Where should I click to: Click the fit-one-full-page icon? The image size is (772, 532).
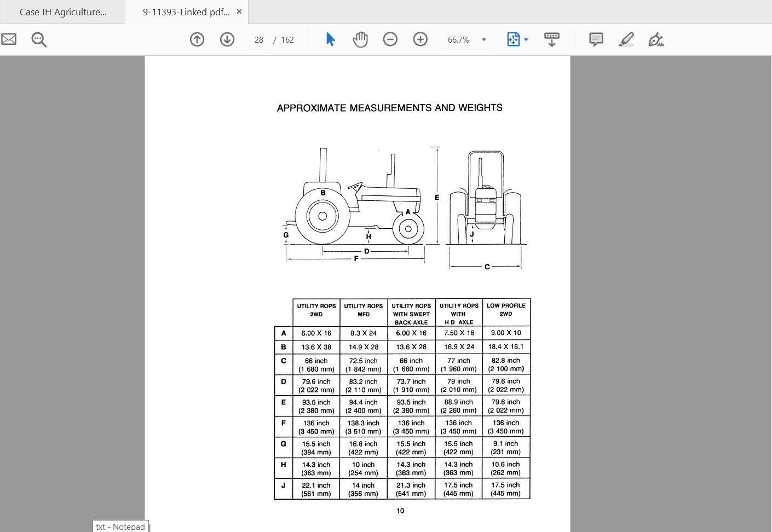(513, 39)
